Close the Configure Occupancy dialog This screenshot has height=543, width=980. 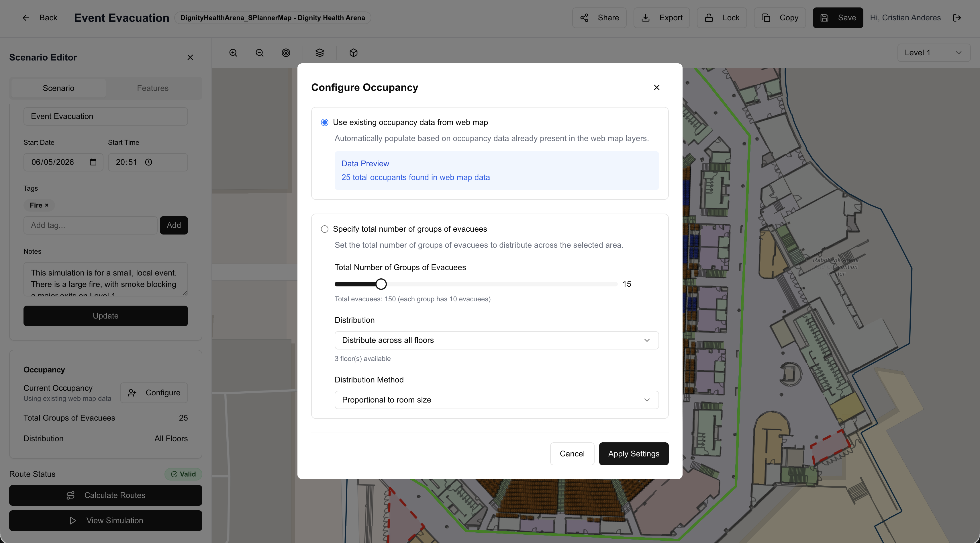pyautogui.click(x=657, y=87)
